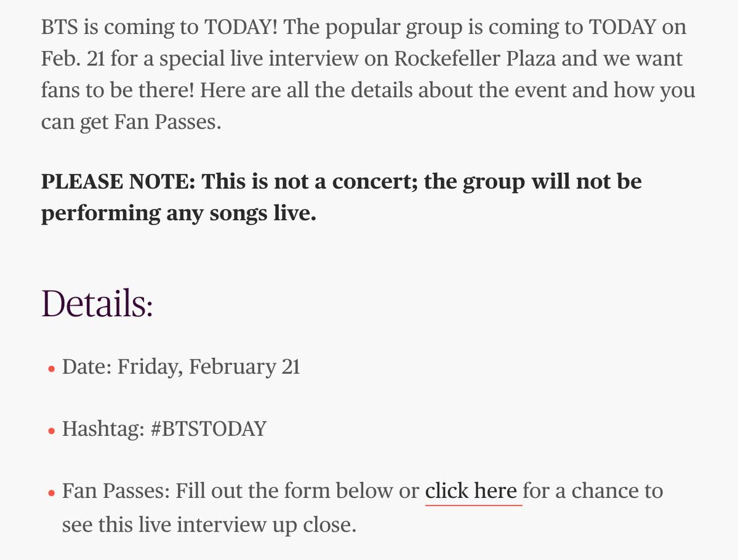738x560 pixels.
Task: Click "can get Fan Passes." in intro paragraph
Action: [131, 122]
